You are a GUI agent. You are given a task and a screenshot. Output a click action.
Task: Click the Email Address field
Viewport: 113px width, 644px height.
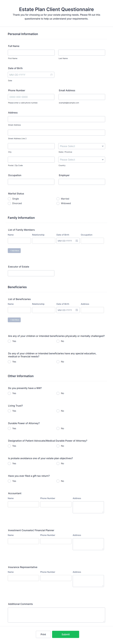point(81,97)
